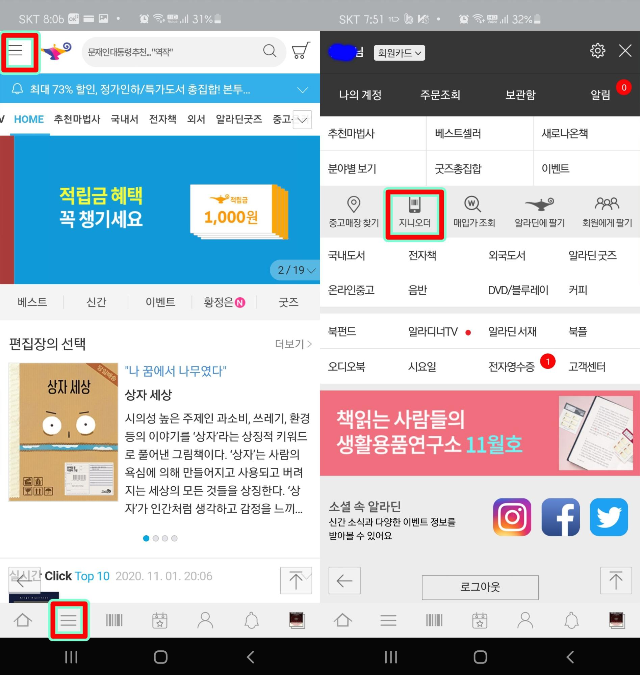640x675 pixels.
Task: Open settings gear in right screen header
Action: [597, 51]
